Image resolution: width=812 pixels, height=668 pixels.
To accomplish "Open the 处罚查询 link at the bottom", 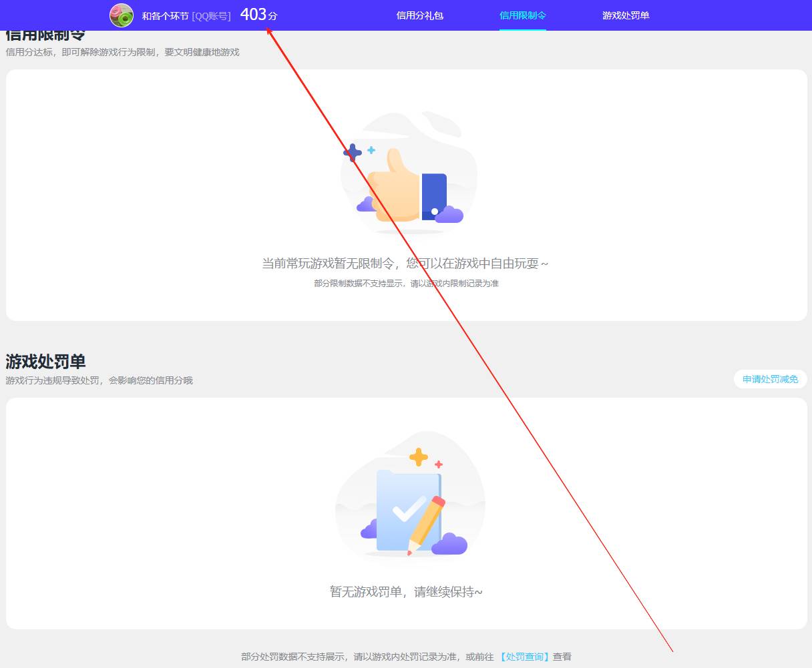I will (524, 656).
